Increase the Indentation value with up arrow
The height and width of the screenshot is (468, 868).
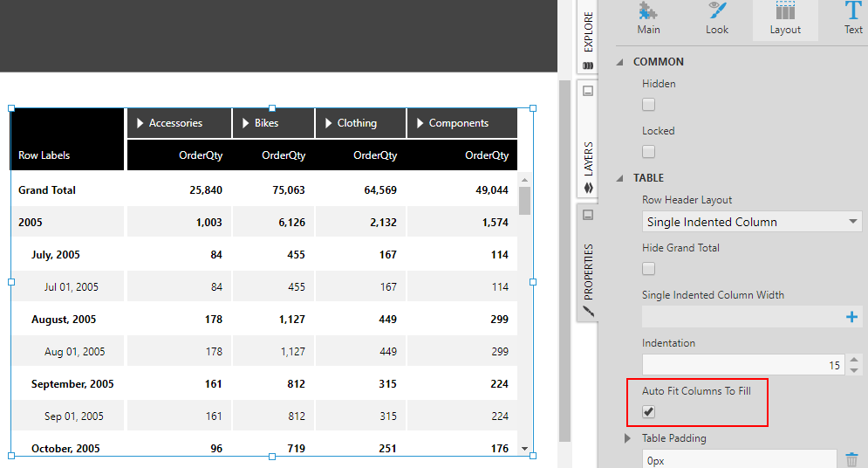pos(854,360)
